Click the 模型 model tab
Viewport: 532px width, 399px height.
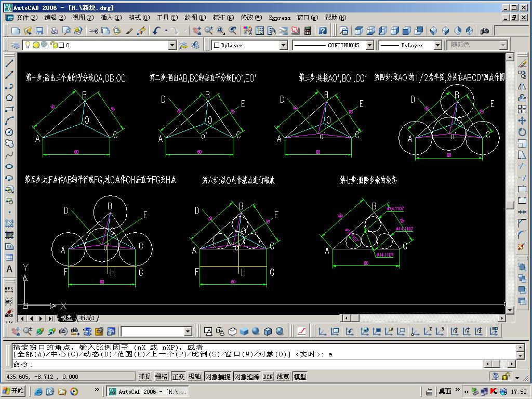click(66, 318)
